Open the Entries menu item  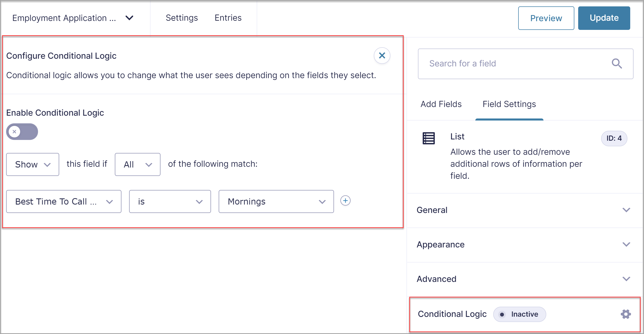pyautogui.click(x=228, y=18)
